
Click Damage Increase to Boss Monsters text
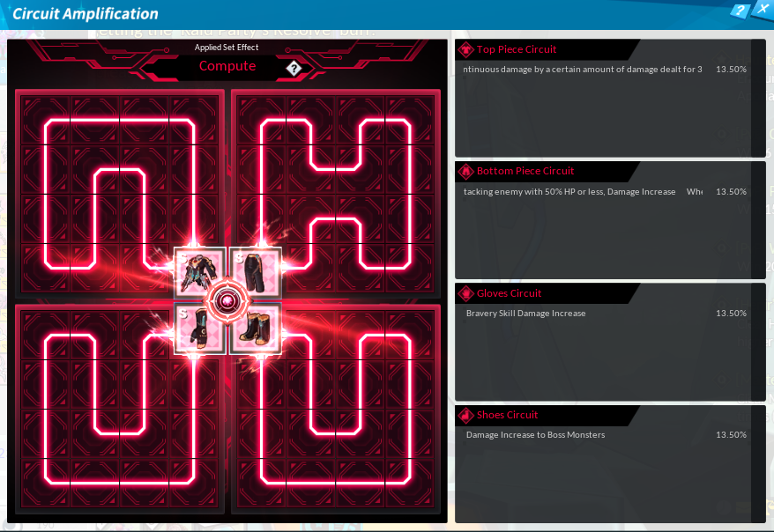pyautogui.click(x=535, y=435)
